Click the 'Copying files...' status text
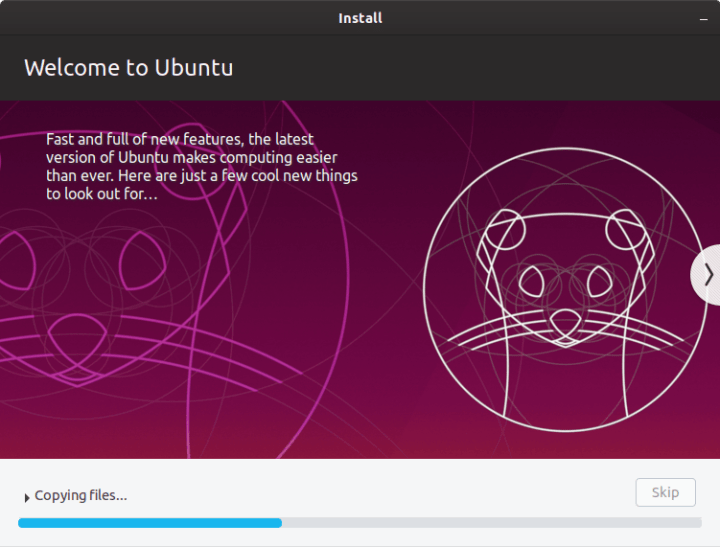The height and width of the screenshot is (547, 720). (81, 496)
